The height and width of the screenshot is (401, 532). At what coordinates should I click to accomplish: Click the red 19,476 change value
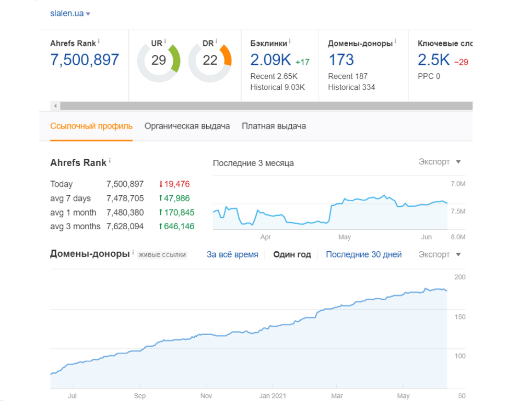(174, 184)
